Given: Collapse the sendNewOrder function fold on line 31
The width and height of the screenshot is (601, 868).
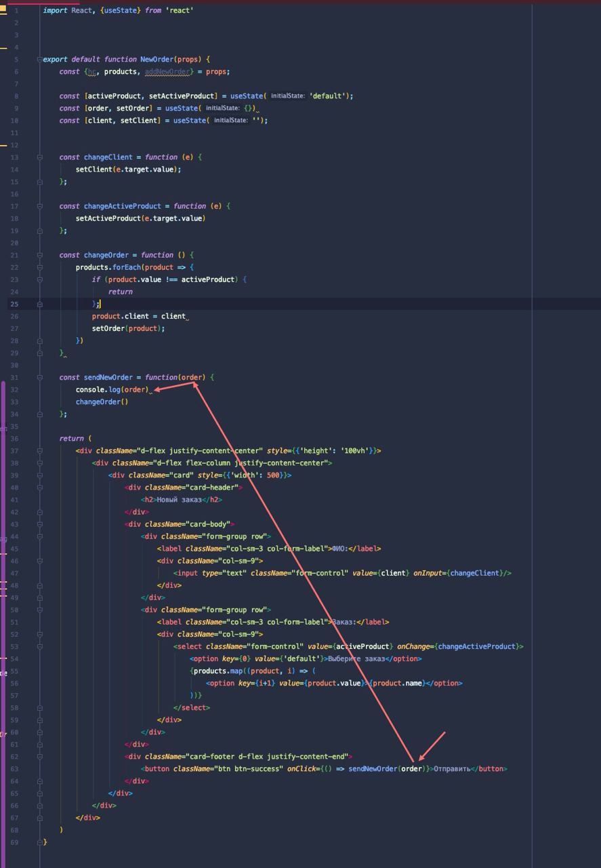Looking at the screenshot, I should tap(40, 377).
